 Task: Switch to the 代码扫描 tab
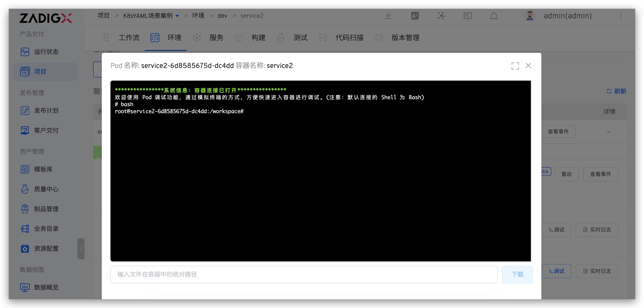pyautogui.click(x=341, y=38)
